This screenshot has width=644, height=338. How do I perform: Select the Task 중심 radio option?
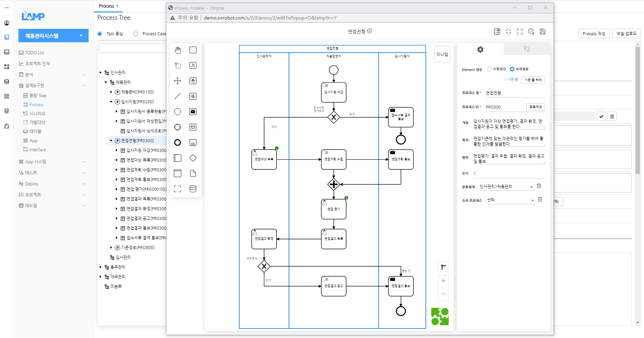[x=100, y=34]
